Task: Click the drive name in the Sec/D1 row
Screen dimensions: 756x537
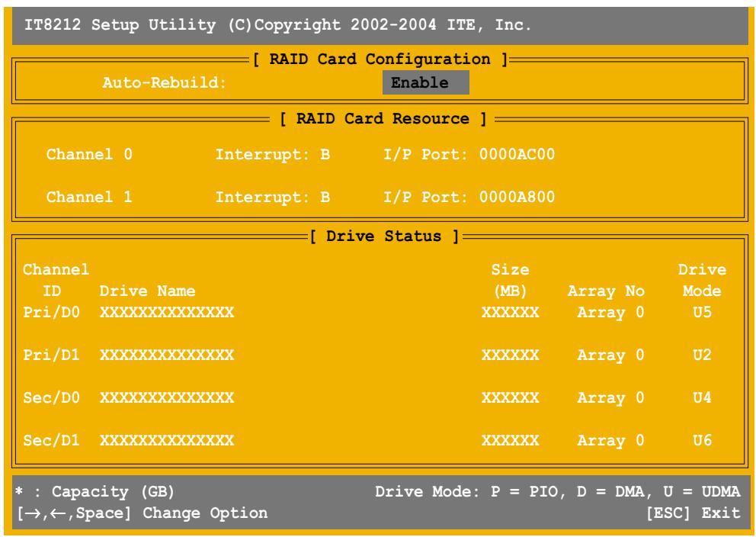Action: pyautogui.click(x=167, y=440)
